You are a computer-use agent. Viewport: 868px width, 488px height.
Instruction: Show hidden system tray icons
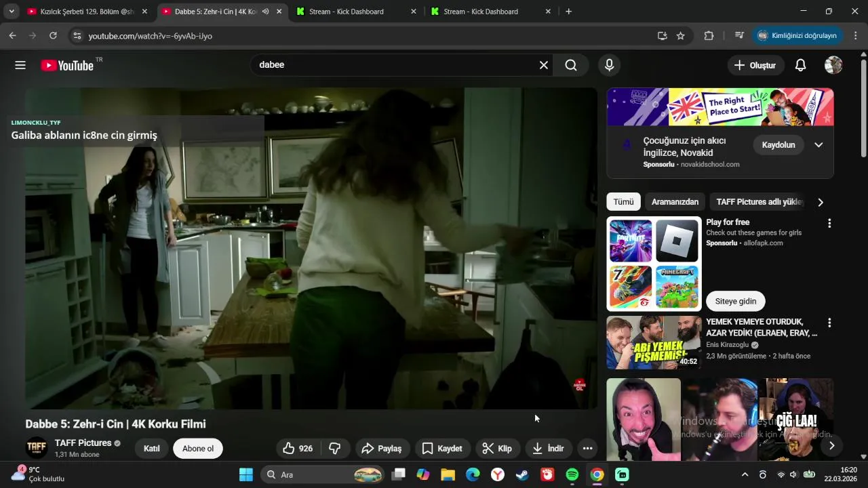point(745,474)
